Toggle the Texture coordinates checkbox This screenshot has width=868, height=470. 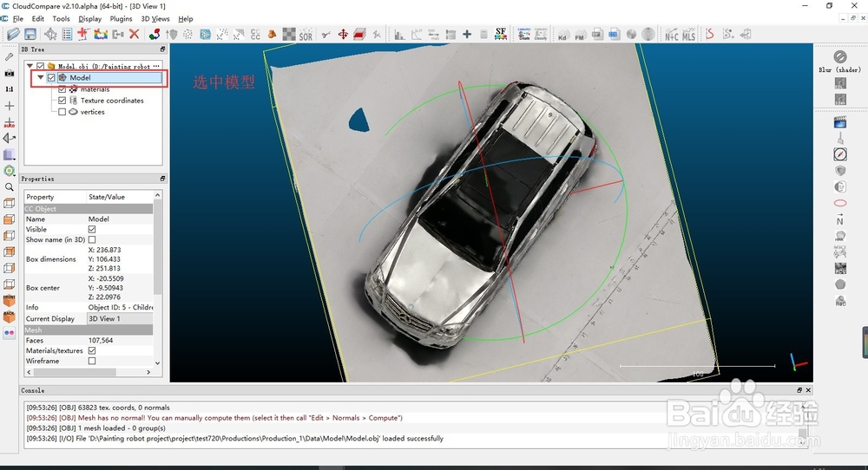(62, 101)
